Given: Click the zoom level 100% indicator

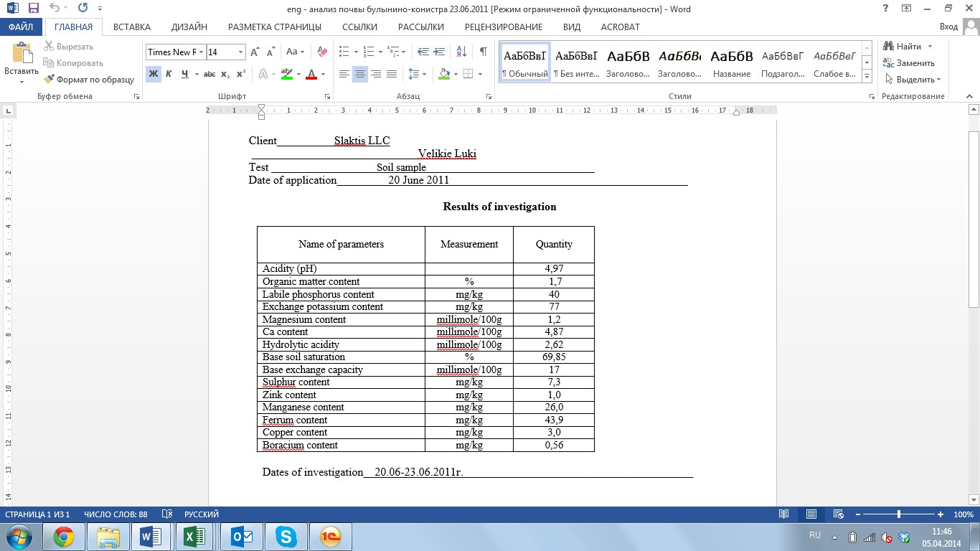Looking at the screenshot, I should (963, 514).
